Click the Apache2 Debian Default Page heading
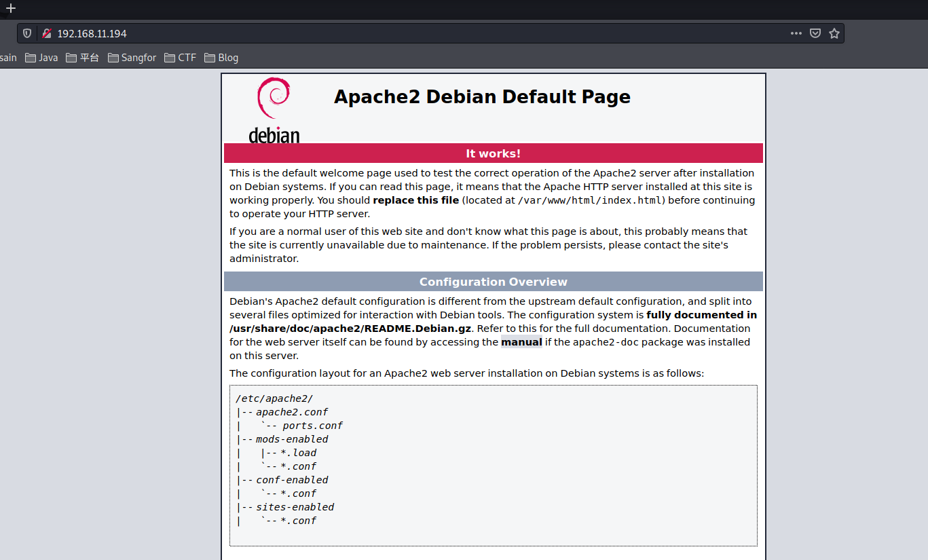This screenshot has width=928, height=560. pos(482,96)
